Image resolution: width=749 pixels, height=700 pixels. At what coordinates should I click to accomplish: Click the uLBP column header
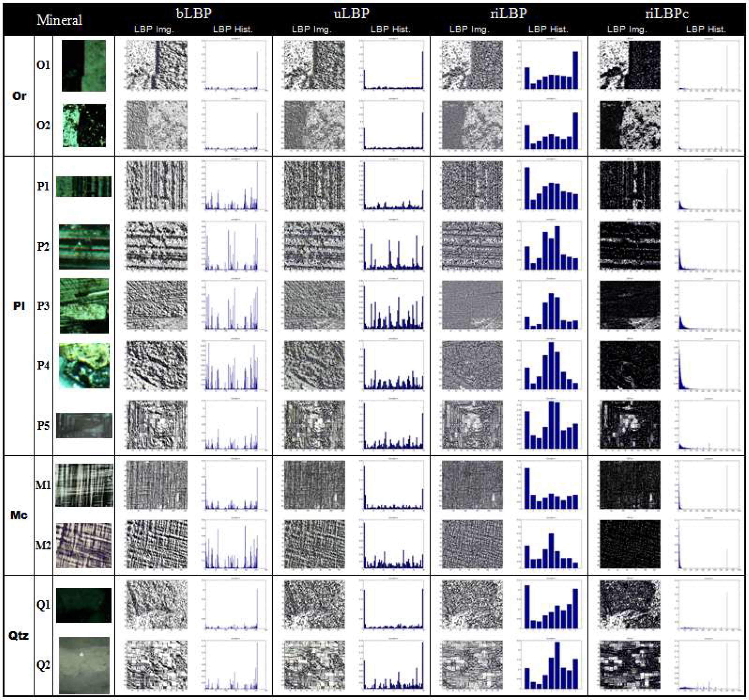(351, 14)
